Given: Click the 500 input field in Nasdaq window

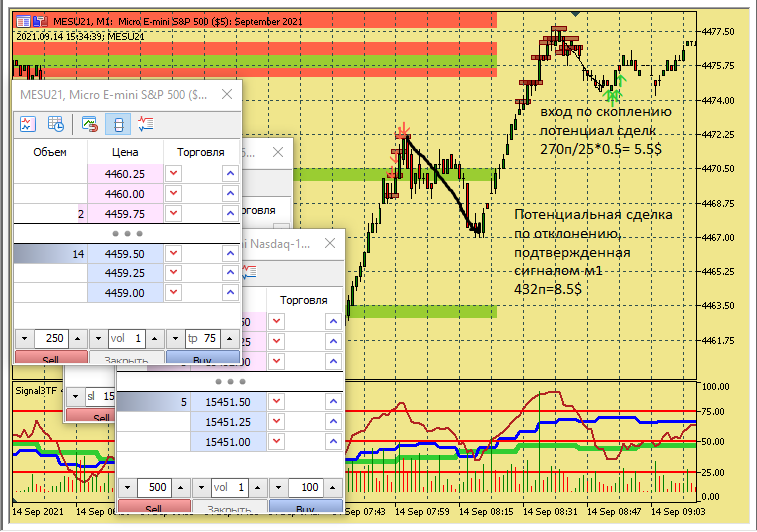Looking at the screenshot, I should (x=154, y=488).
